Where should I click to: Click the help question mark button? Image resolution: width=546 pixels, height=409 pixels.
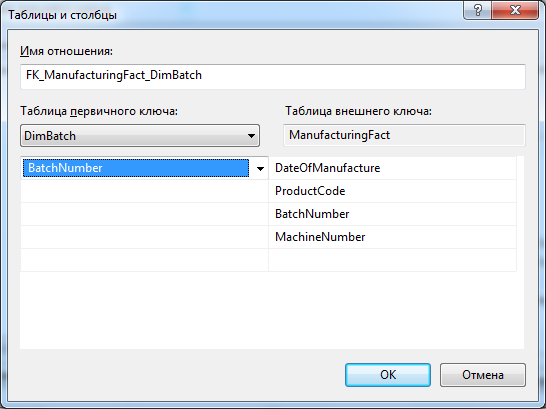477,10
